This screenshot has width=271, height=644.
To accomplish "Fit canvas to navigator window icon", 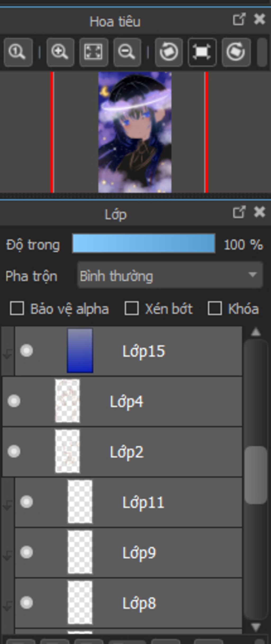I will coord(93,52).
